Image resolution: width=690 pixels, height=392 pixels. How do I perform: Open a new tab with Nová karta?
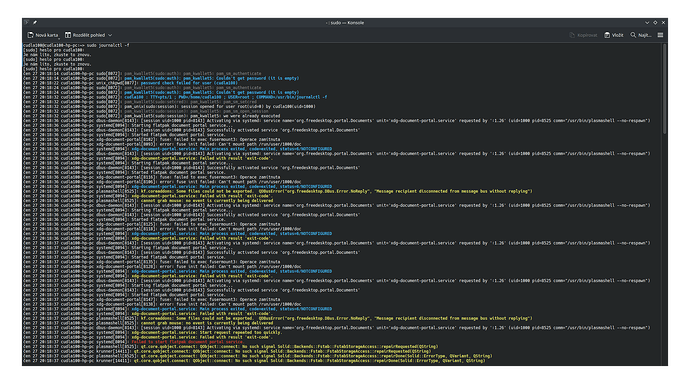(x=43, y=35)
